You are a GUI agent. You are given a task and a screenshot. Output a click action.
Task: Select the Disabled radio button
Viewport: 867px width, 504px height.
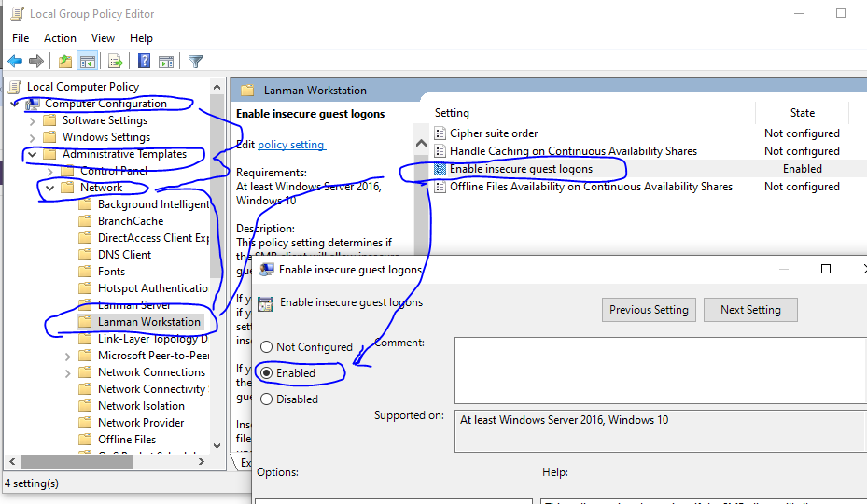(x=267, y=399)
